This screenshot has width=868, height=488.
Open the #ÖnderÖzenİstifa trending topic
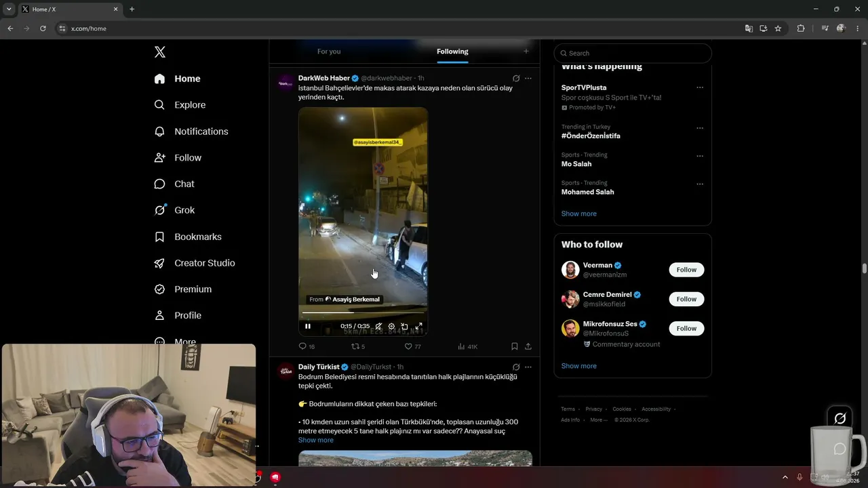tap(591, 136)
